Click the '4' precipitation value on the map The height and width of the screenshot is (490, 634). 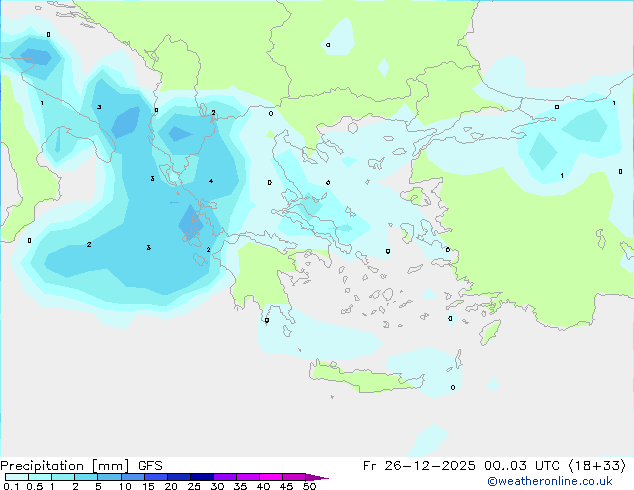point(211,181)
